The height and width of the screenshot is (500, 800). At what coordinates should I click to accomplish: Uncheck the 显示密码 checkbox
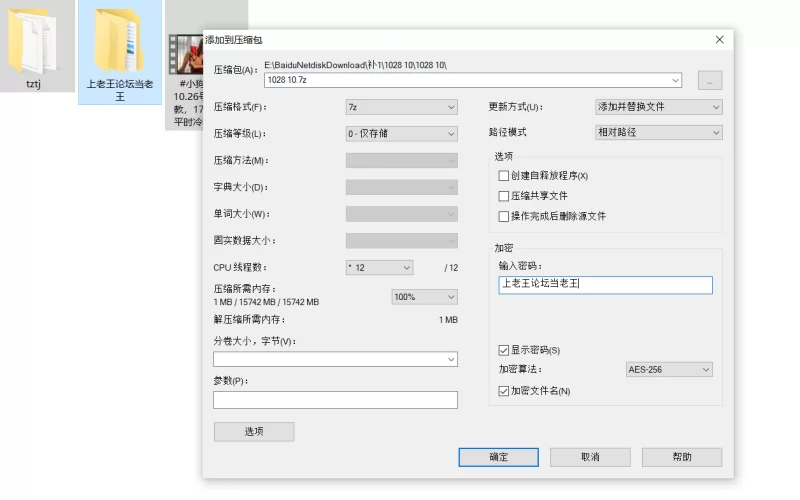pyautogui.click(x=504, y=350)
